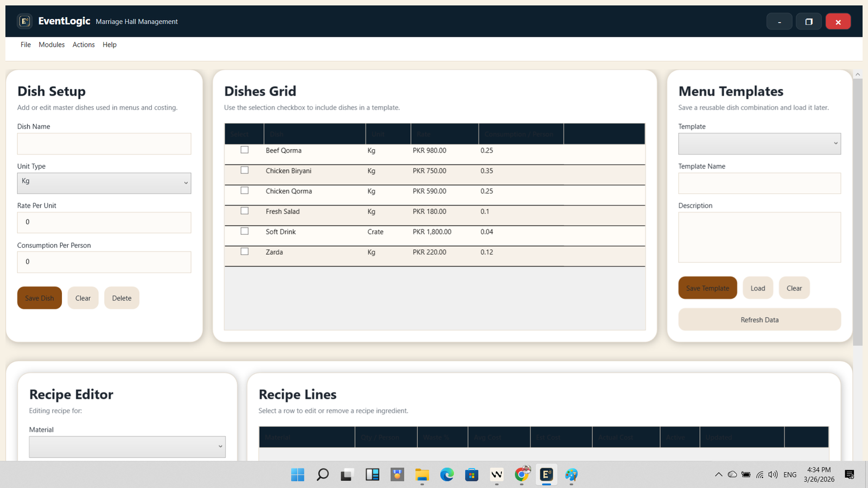
Task: Click the Save Template button
Action: pos(707,287)
